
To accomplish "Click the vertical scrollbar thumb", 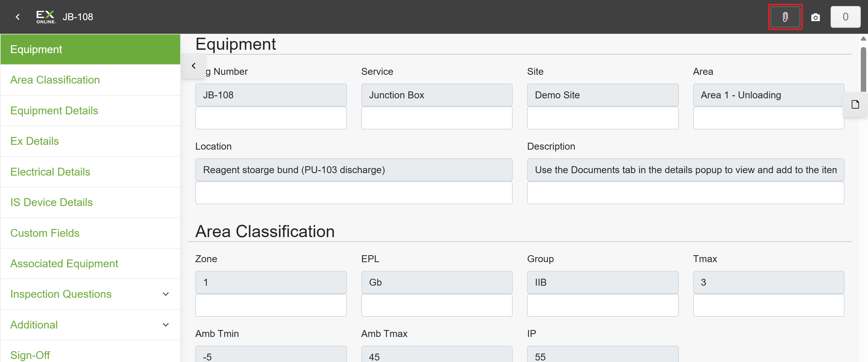I will click(863, 69).
